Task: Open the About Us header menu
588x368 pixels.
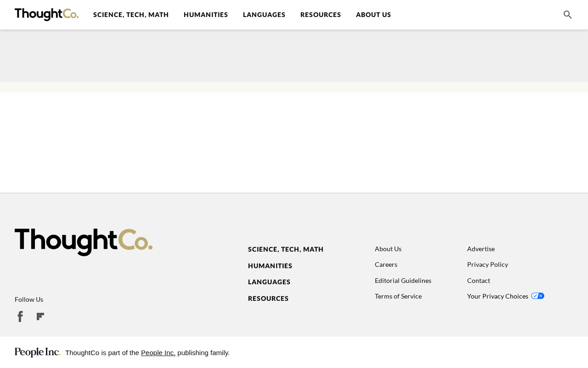Action: coord(373,15)
